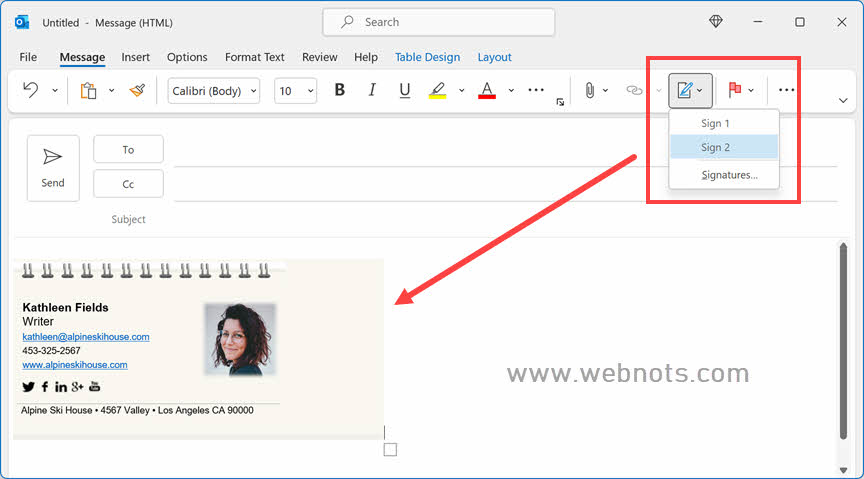Open the Table Design tab
The width and height of the screenshot is (864, 479).
coord(427,57)
